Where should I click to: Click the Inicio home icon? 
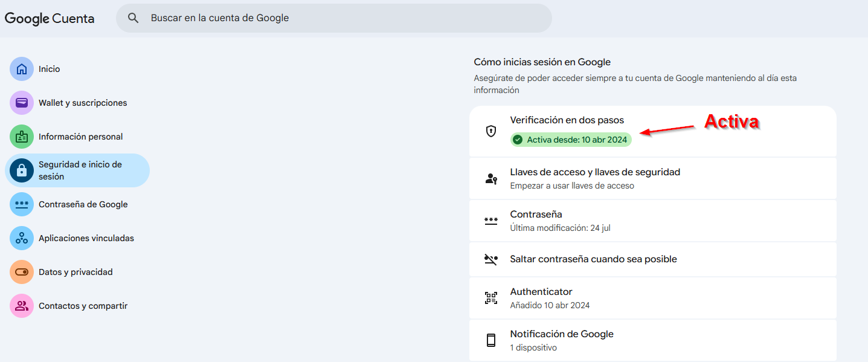[x=22, y=69]
